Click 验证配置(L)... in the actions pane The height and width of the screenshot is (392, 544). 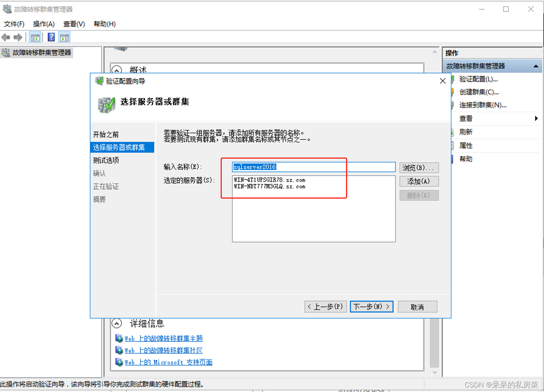478,79
